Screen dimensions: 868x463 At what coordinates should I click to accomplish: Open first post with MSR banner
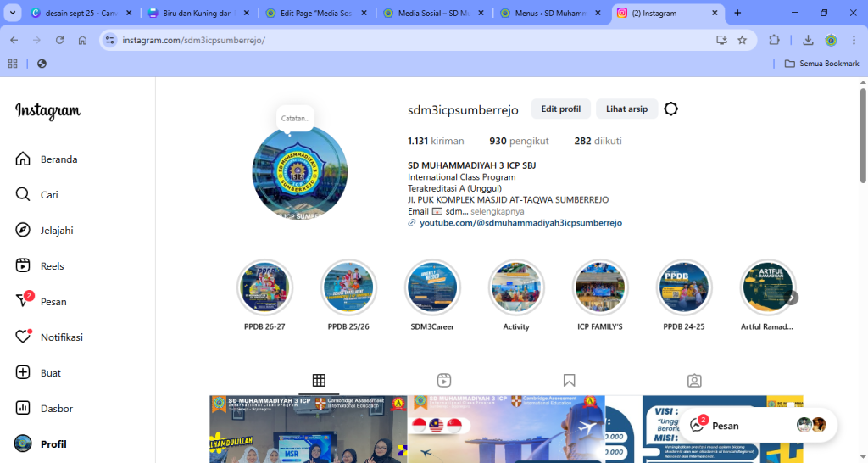pos(308,429)
